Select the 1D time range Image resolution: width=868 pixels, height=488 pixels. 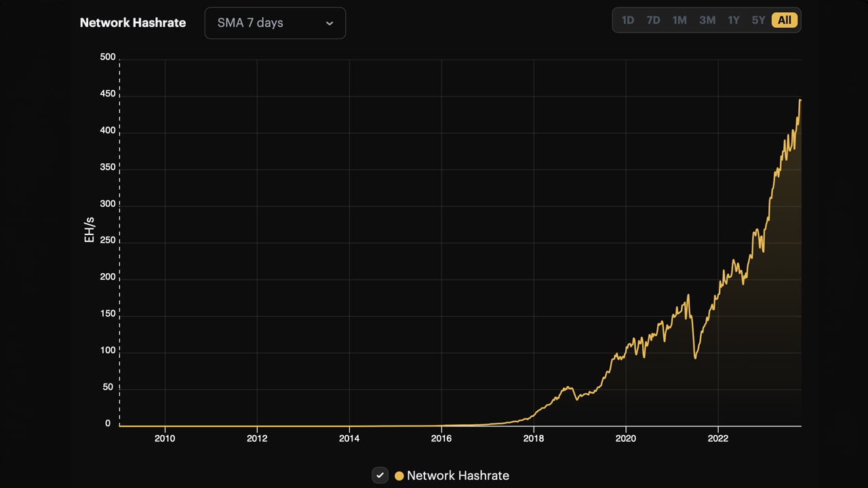[x=628, y=20]
